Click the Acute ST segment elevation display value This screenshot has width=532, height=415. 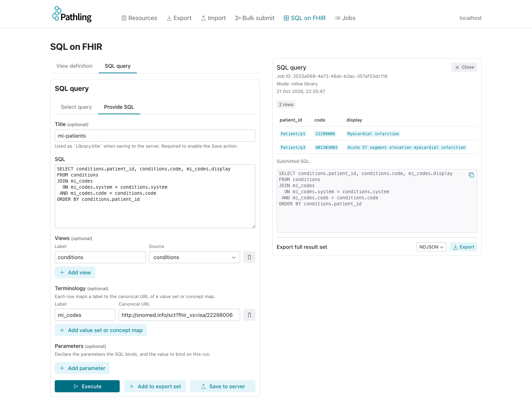click(x=406, y=147)
